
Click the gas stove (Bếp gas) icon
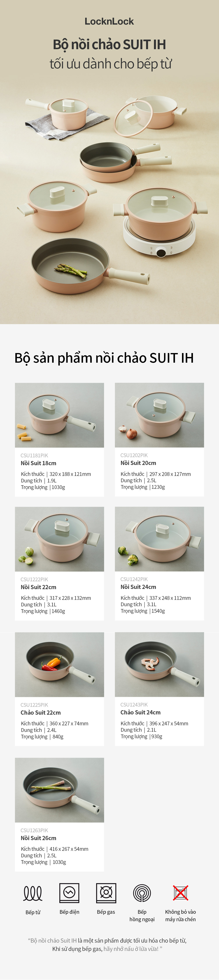point(106,893)
